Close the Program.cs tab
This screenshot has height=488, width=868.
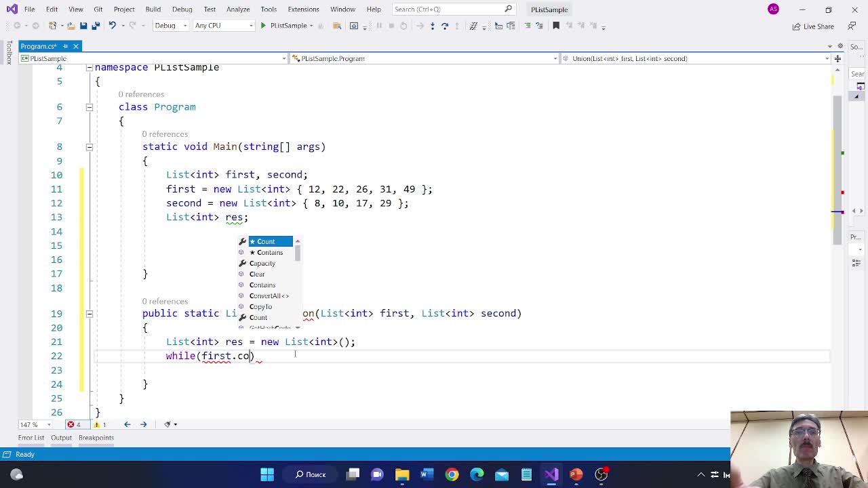pos(76,46)
